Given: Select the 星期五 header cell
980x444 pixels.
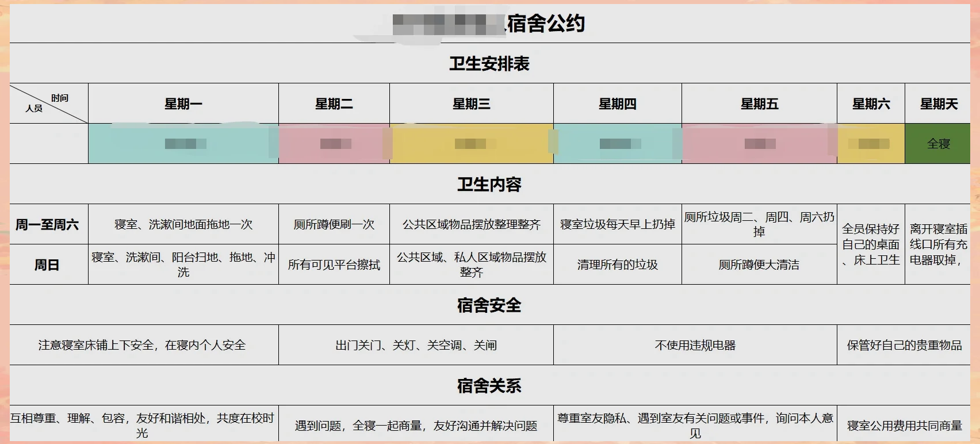Looking at the screenshot, I should pos(759,104).
